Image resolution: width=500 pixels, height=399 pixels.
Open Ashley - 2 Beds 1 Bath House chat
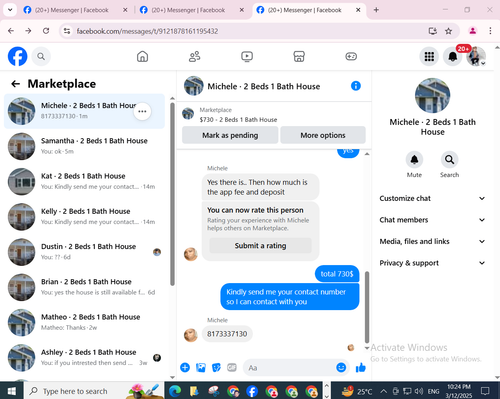click(84, 358)
